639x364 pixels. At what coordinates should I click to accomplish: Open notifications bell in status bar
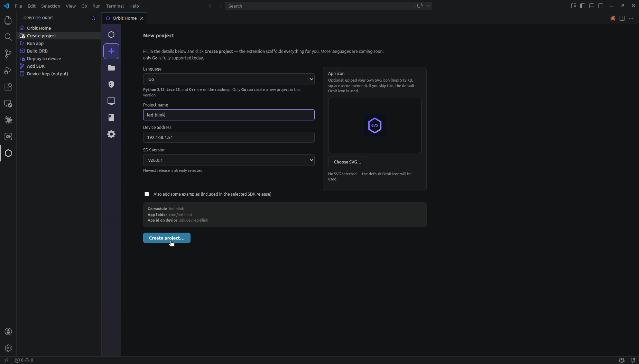(x=633, y=360)
